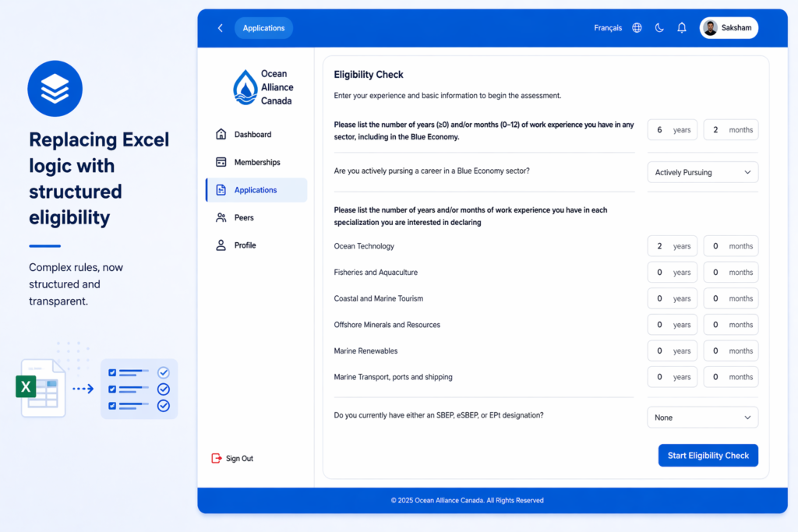Expand the Actively Pursuing dropdown
The height and width of the screenshot is (532, 798).
[x=702, y=172]
